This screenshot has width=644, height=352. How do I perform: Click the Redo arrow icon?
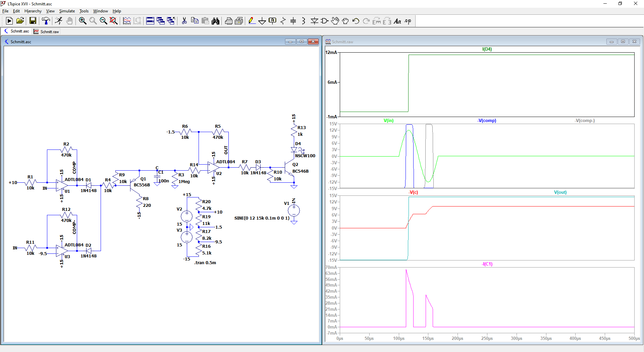[366, 21]
